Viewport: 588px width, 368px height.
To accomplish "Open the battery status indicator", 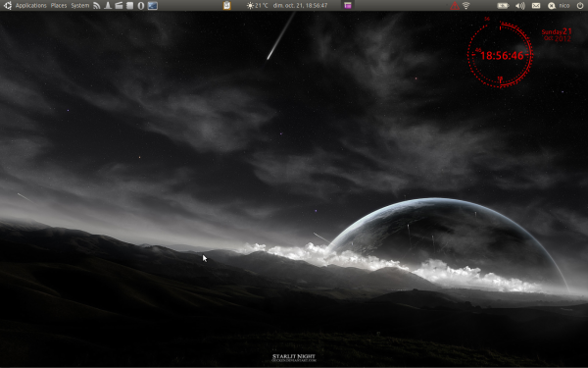I will pos(503,5).
